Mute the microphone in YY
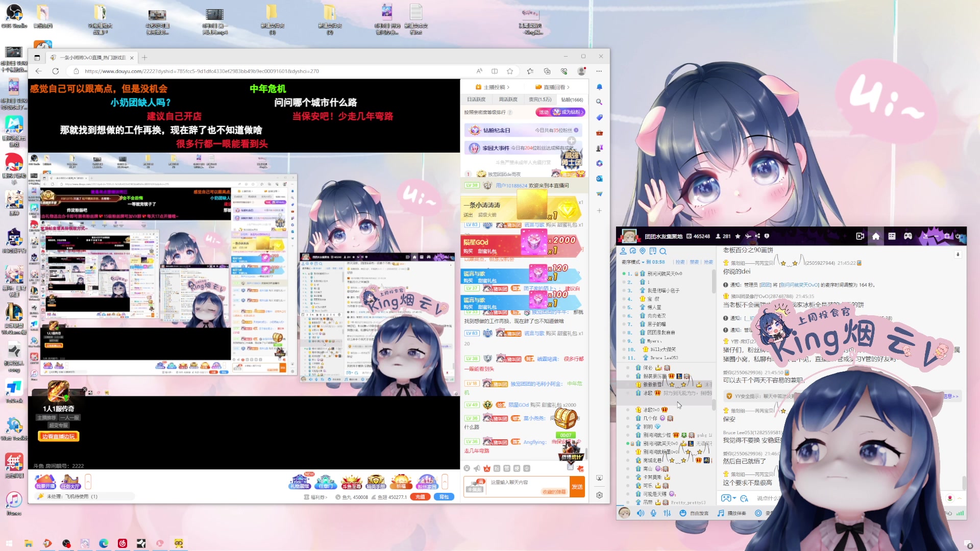This screenshot has width=980, height=551. [653, 513]
